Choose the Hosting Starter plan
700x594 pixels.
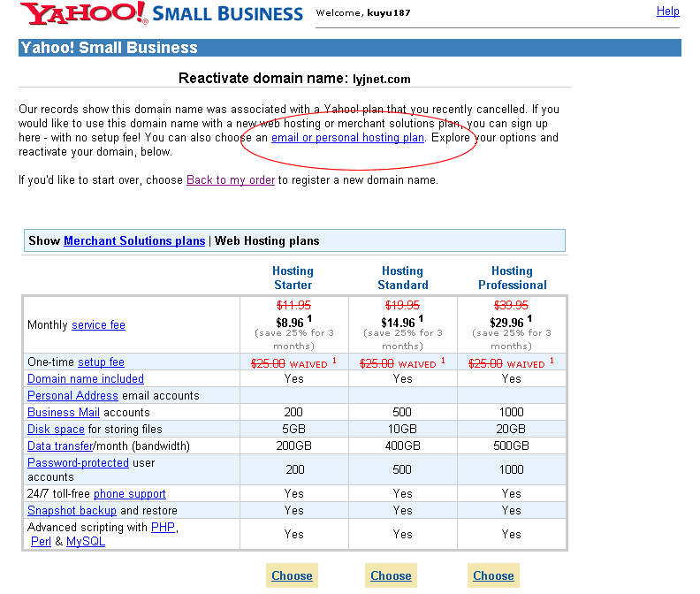pyautogui.click(x=292, y=575)
